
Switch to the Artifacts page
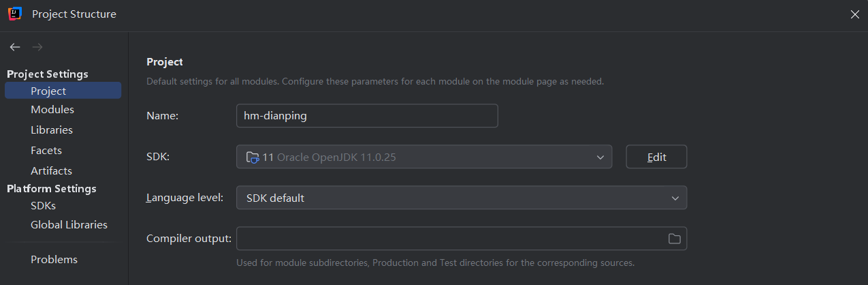(x=51, y=171)
